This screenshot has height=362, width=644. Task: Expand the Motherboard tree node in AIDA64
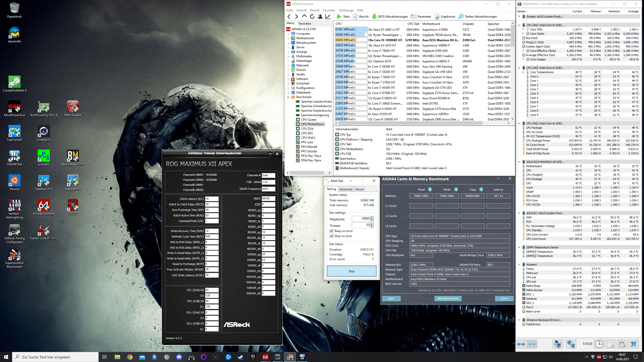288,38
